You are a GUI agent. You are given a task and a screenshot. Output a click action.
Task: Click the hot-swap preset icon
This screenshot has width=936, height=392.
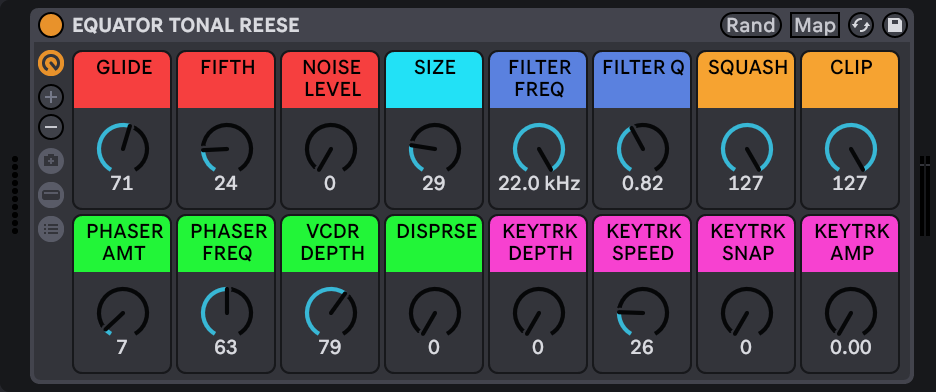pos(861,25)
